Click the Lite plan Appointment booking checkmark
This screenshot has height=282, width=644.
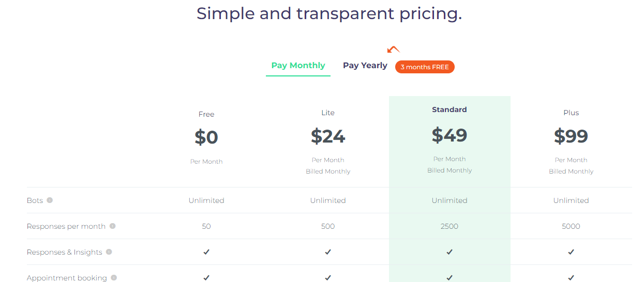(328, 278)
